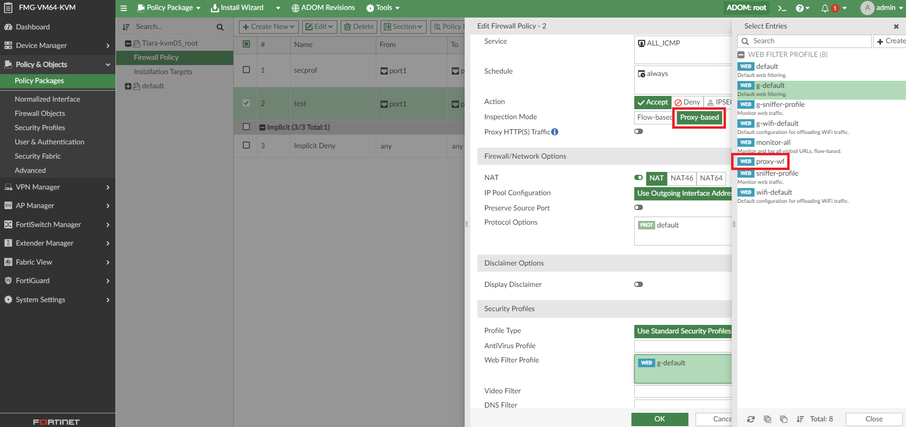Click the Fabric View sidebar icon
The image size is (906, 427).
point(8,262)
